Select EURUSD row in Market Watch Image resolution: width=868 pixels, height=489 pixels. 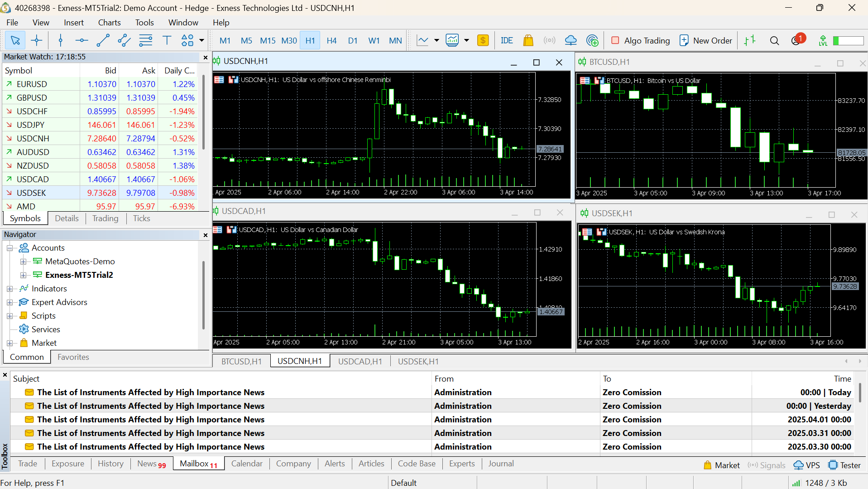click(100, 84)
